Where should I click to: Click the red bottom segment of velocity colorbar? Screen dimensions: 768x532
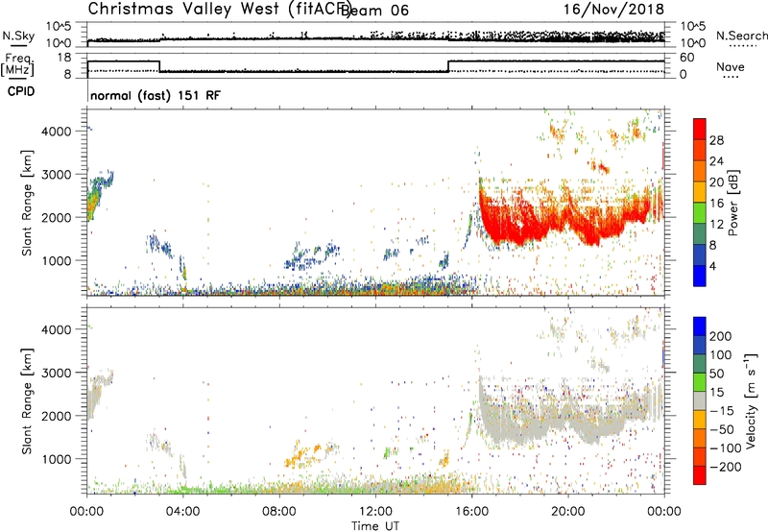click(x=700, y=475)
